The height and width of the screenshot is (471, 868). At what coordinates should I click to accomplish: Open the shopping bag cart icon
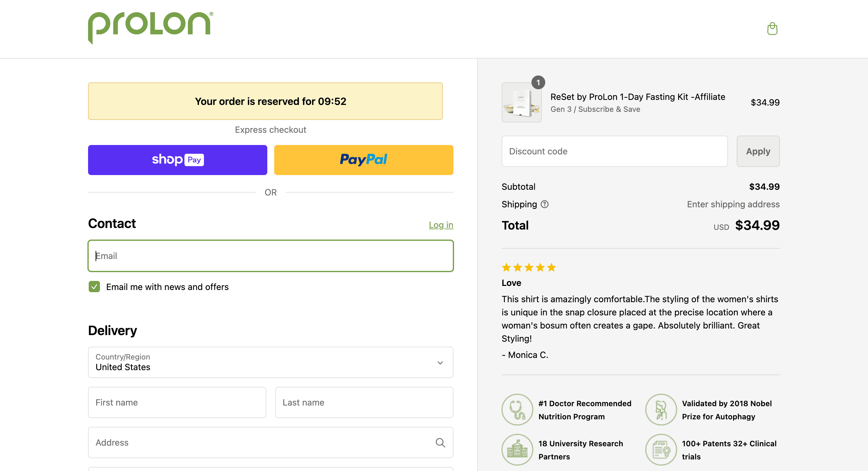click(772, 28)
